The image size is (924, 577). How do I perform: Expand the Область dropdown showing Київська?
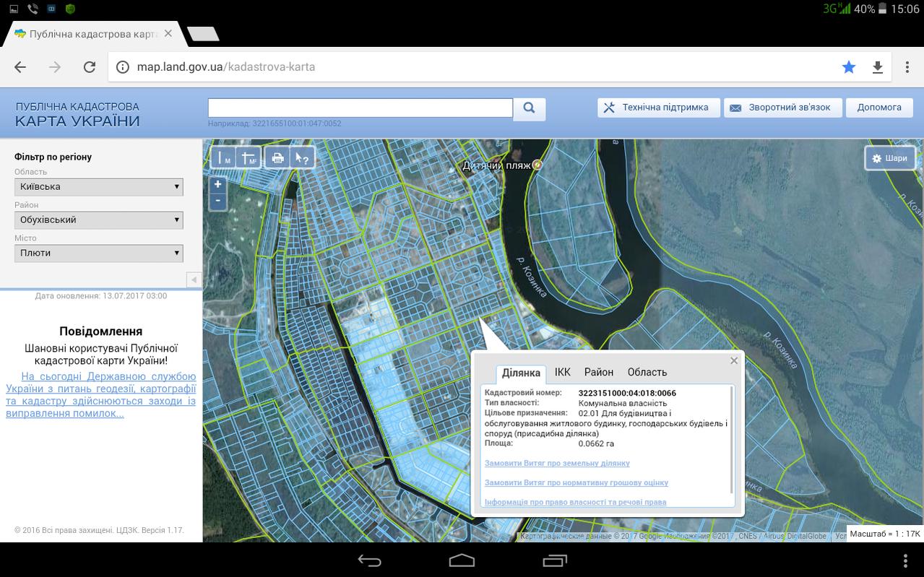(x=99, y=187)
